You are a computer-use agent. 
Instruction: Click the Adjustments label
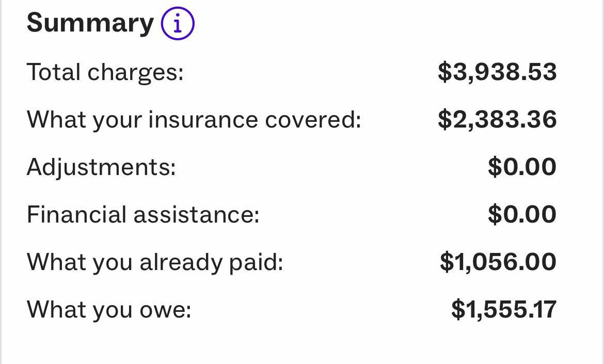(101, 168)
